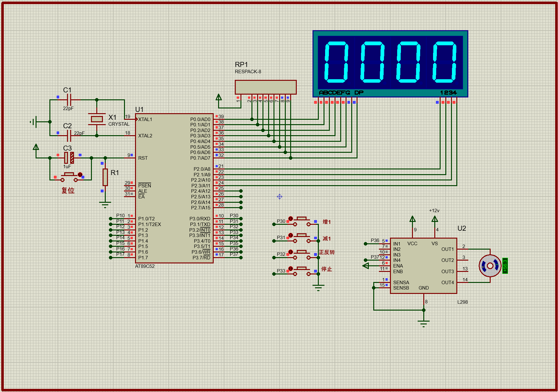Click the ground symbol left of C1
The width and height of the screenshot is (558, 392).
[34, 122]
